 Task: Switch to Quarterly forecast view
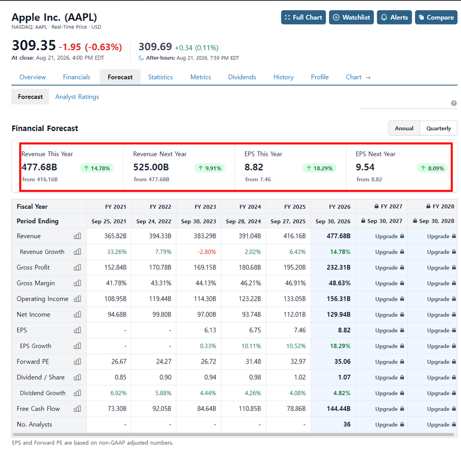coord(439,128)
